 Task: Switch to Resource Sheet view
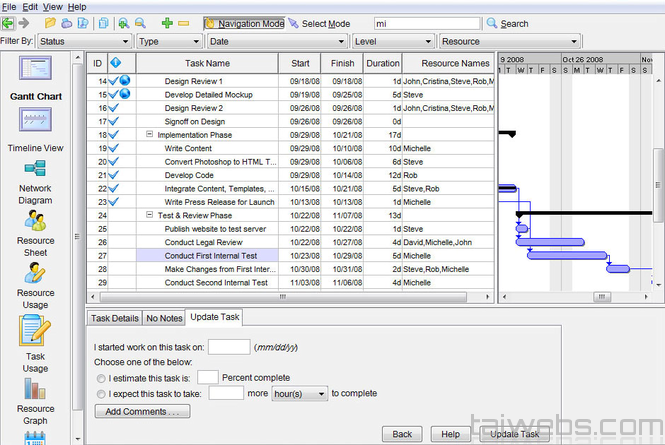tap(36, 229)
